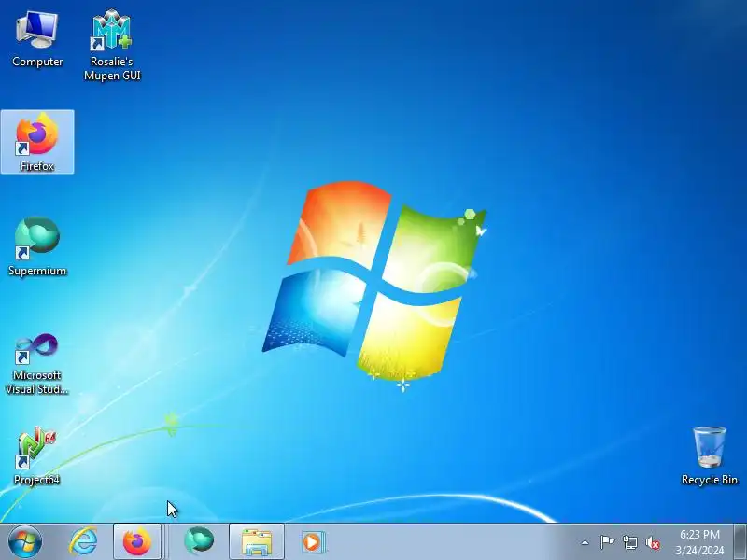Open the muted volume tray icon

(x=652, y=542)
